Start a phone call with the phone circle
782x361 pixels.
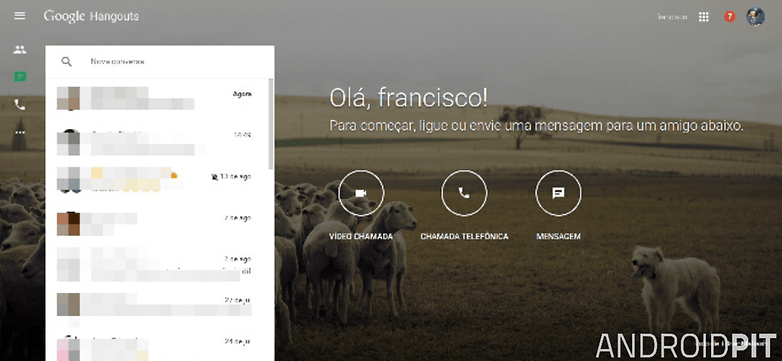coord(464,193)
